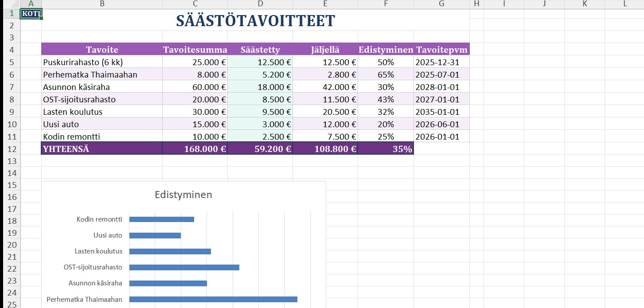Click the SÄÄSTÖTAVOITTEET title cell
Screen dimensions: 644x308
pyautogui.click(x=255, y=21)
